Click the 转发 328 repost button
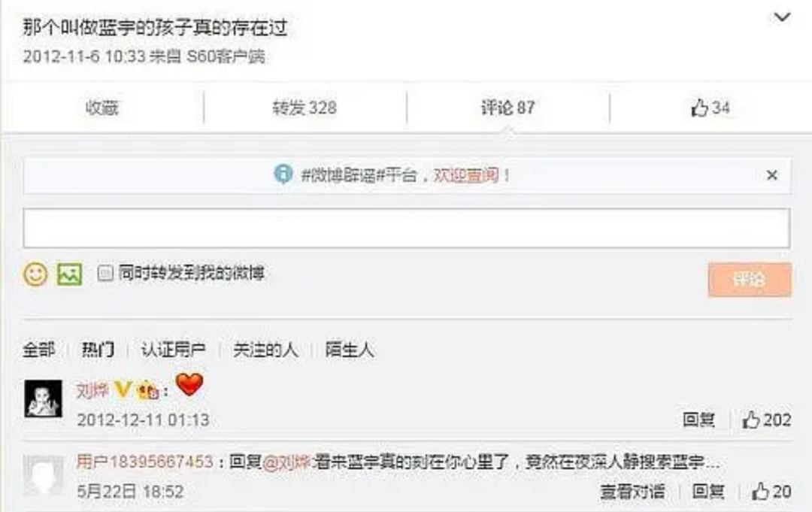This screenshot has width=812, height=512. point(304,108)
